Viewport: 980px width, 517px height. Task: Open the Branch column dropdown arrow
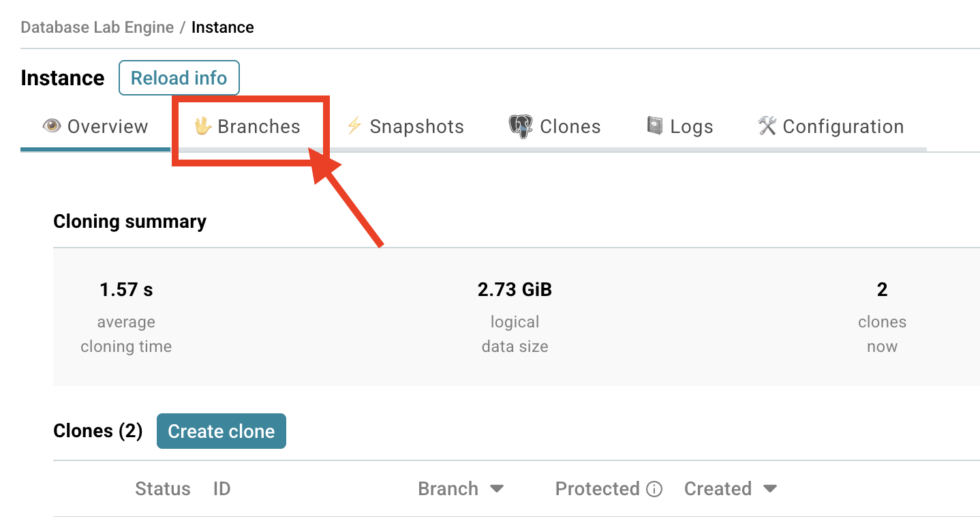(497, 489)
